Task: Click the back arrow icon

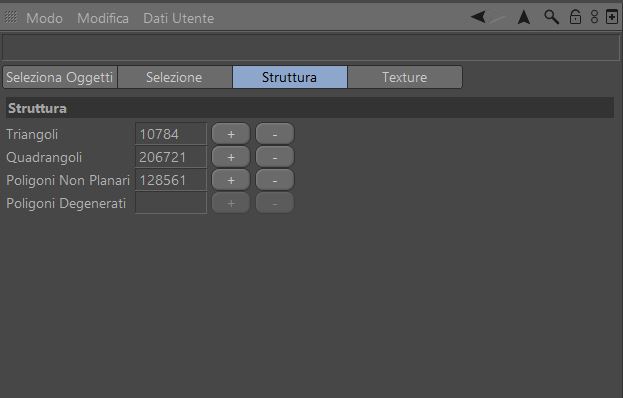Action: pyautogui.click(x=478, y=17)
